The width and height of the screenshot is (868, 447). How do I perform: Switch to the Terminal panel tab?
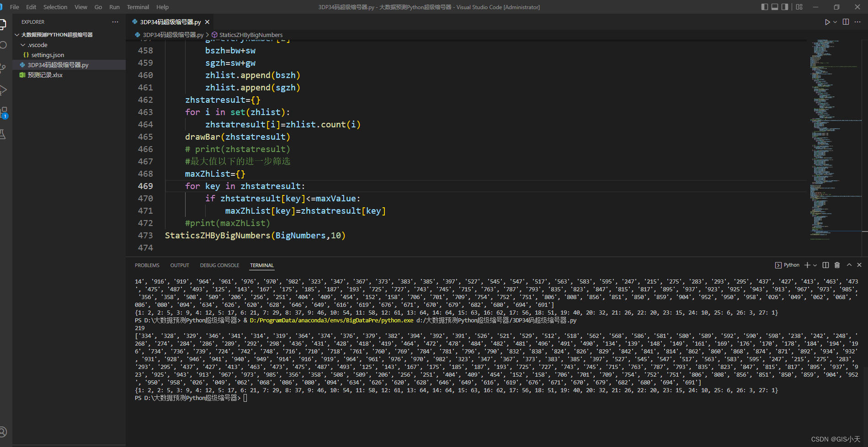pyautogui.click(x=262, y=265)
